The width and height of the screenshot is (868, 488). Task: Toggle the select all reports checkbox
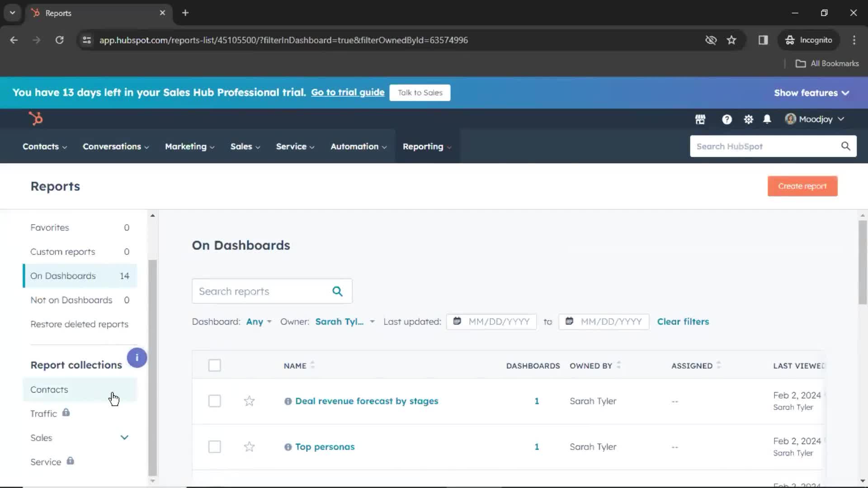pos(215,365)
